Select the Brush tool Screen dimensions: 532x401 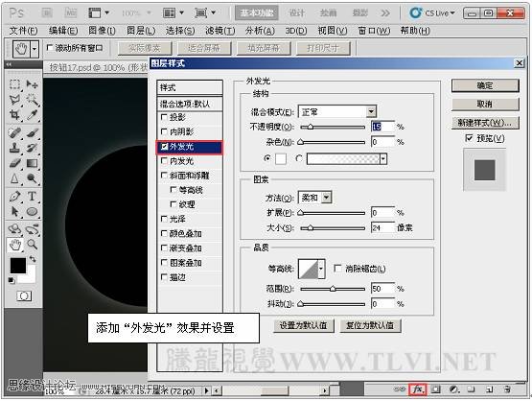tap(33, 132)
